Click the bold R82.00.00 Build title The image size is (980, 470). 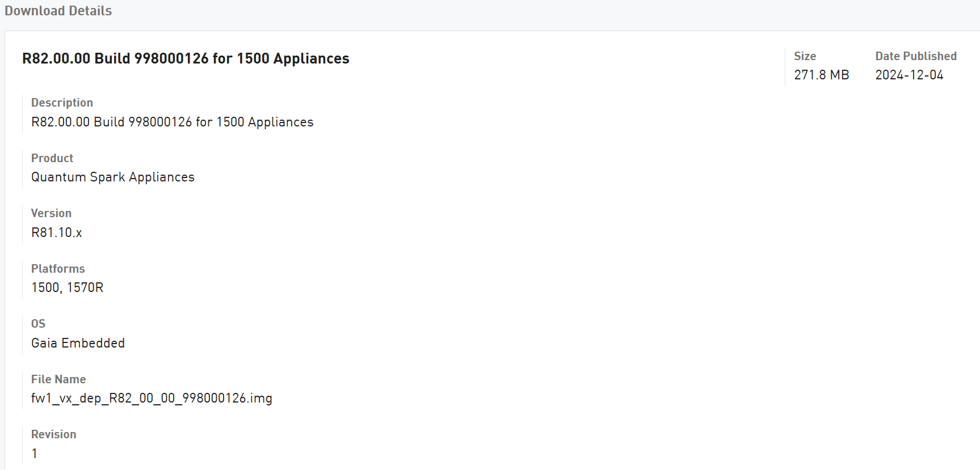tap(186, 58)
